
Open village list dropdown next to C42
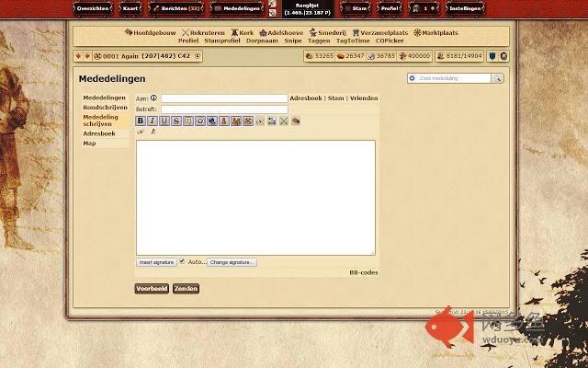click(198, 56)
